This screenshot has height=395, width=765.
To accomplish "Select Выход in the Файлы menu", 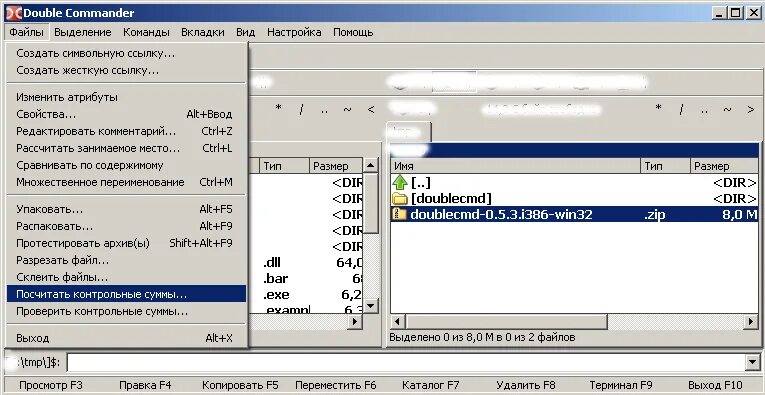I will coord(126,337).
